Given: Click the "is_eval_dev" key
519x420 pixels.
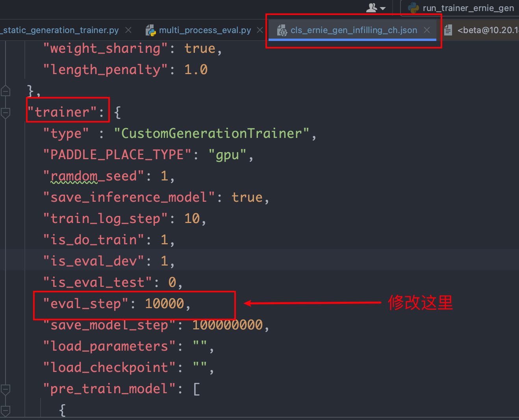Looking at the screenshot, I should click(94, 261).
